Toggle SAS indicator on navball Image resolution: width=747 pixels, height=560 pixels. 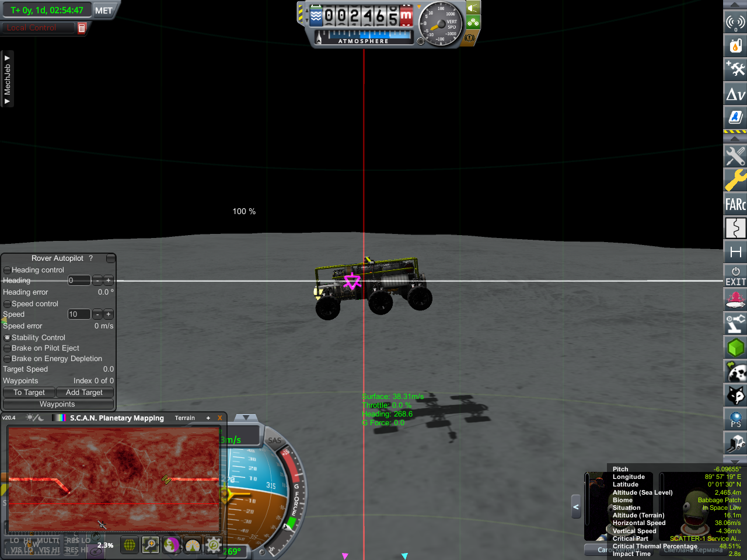coord(274,440)
